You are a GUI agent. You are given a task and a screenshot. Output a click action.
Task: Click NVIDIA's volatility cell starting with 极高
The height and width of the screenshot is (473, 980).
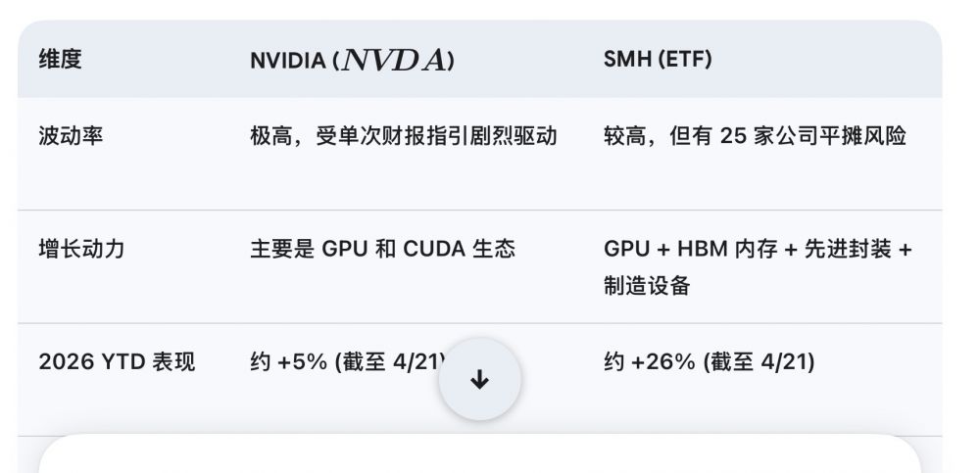[x=403, y=136]
